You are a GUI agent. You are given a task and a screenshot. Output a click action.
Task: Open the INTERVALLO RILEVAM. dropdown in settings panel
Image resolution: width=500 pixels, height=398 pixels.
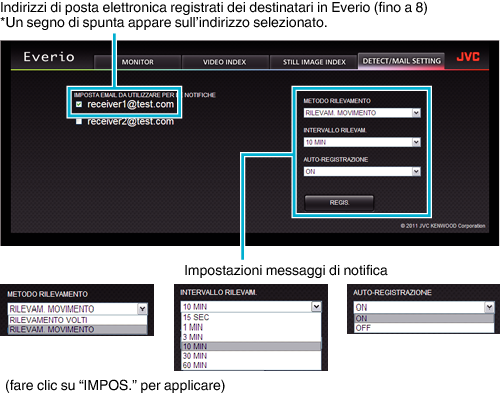tap(362, 142)
